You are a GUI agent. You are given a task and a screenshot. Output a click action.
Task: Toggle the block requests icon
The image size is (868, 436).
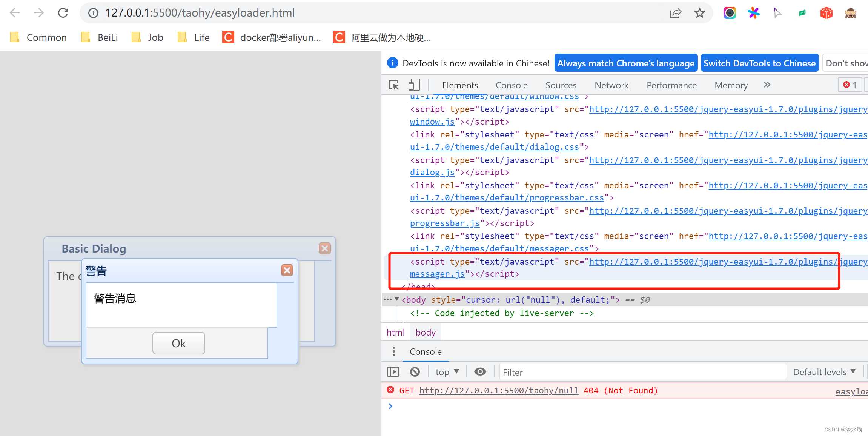pos(415,371)
